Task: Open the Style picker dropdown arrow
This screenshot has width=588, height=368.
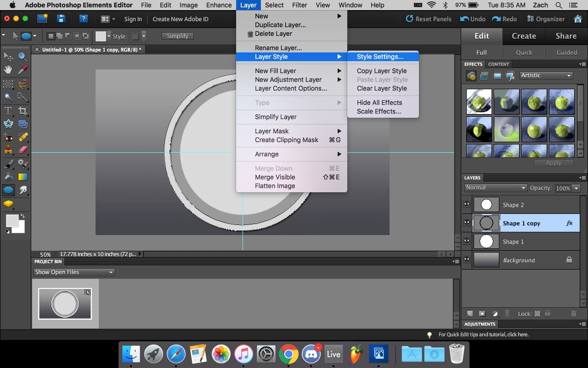Action: tap(144, 36)
